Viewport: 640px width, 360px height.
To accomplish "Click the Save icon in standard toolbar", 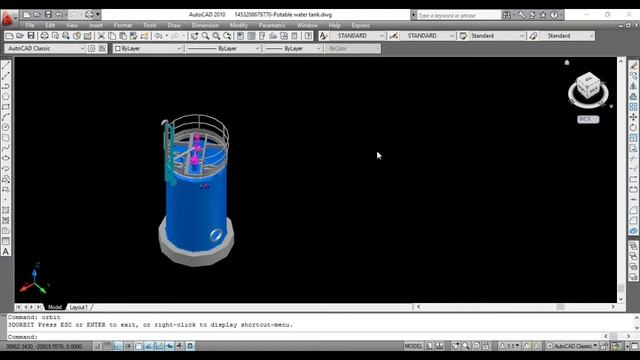I will [31, 36].
